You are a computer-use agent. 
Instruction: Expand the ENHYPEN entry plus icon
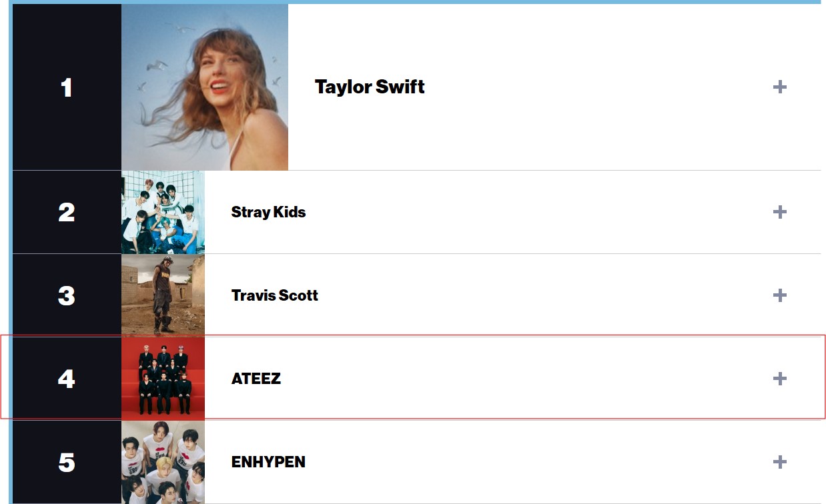coord(779,462)
